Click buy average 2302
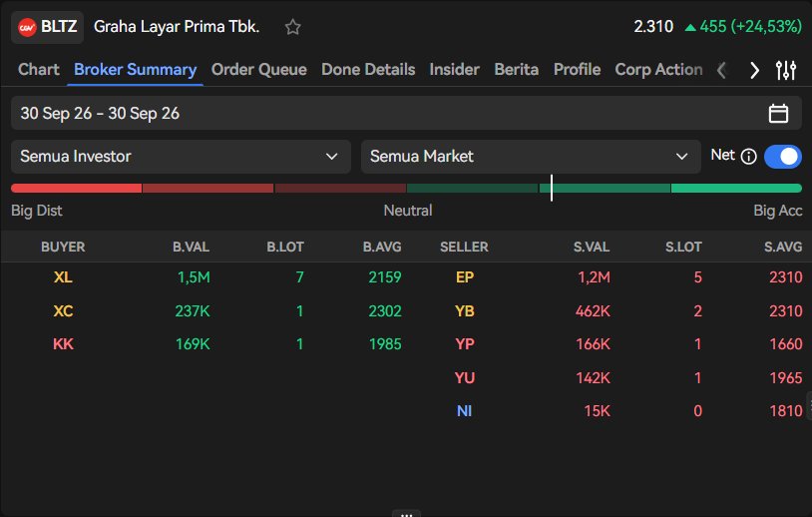Viewport: 812px width, 517px height. coord(385,310)
